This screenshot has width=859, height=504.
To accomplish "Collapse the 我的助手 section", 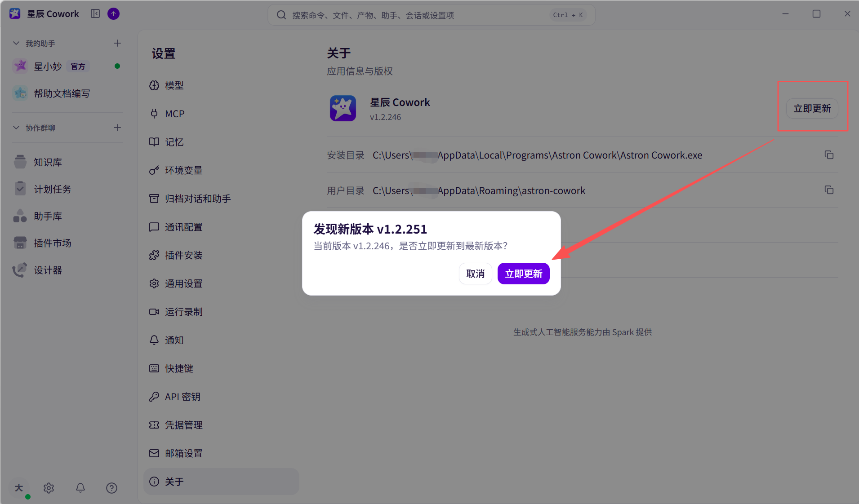I will 16,43.
